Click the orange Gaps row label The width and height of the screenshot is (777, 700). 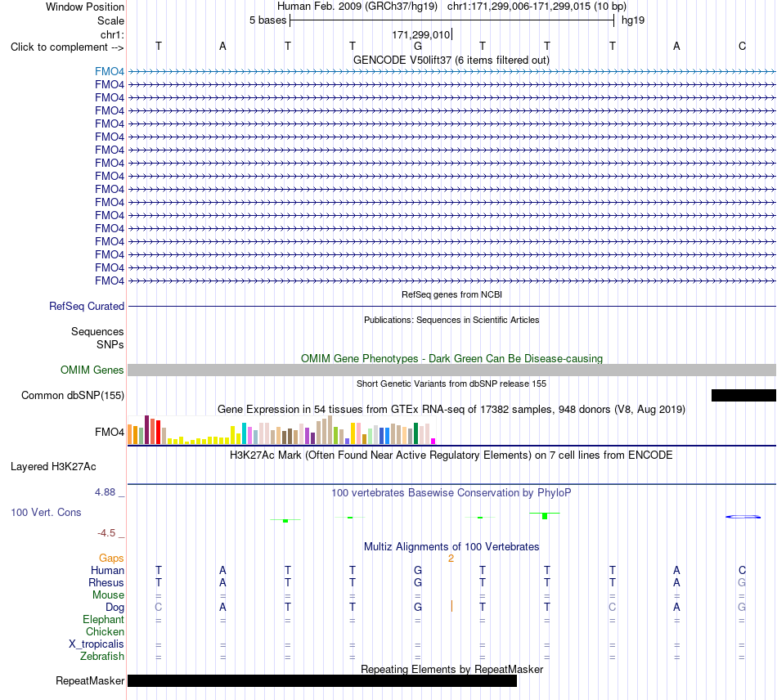[111, 559]
